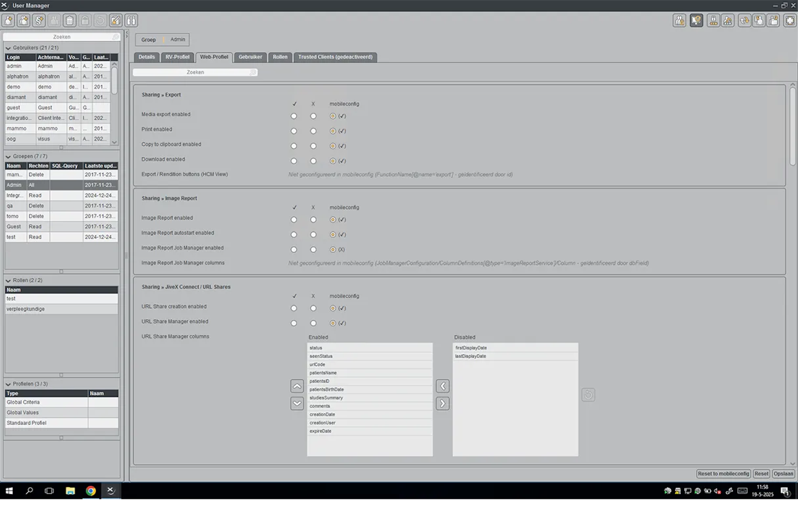Collapse the Groepen section
This screenshot has width=798, height=532.
click(x=8, y=157)
